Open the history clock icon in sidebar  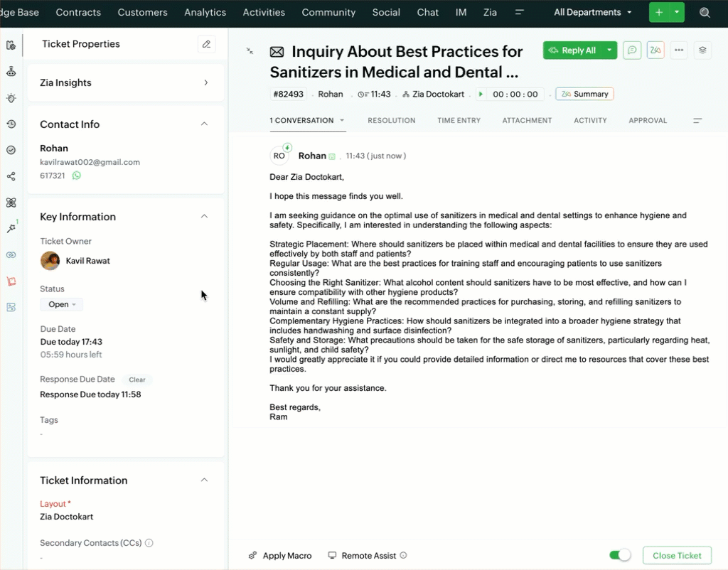(x=11, y=124)
